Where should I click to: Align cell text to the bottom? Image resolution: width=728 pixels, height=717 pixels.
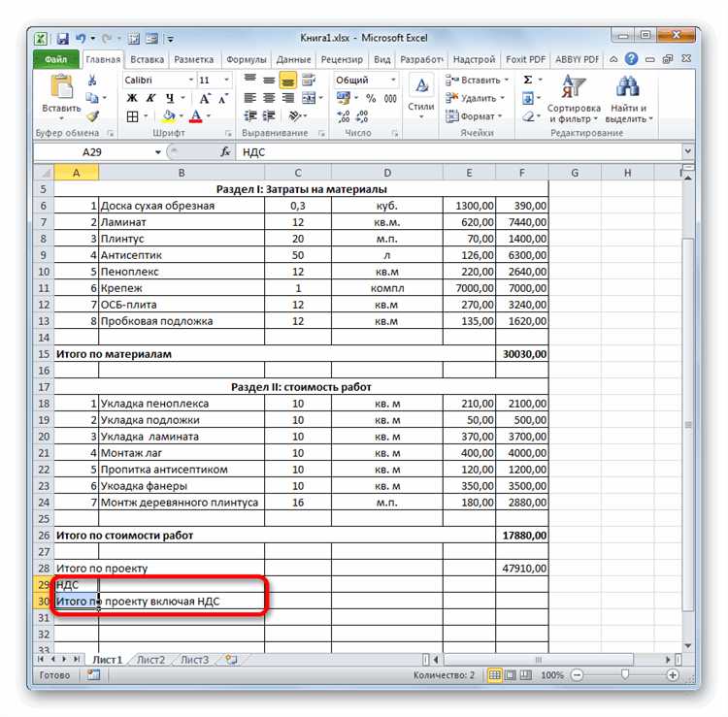(288, 80)
